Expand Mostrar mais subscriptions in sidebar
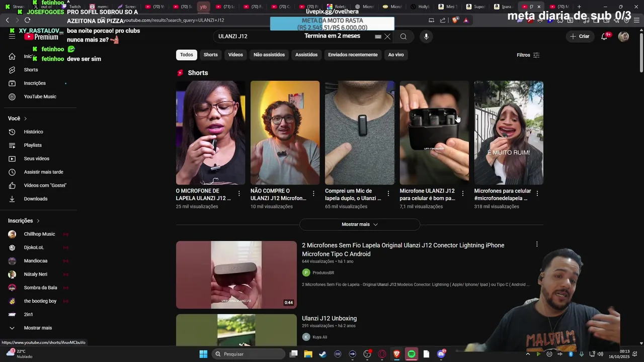 click(x=38, y=328)
